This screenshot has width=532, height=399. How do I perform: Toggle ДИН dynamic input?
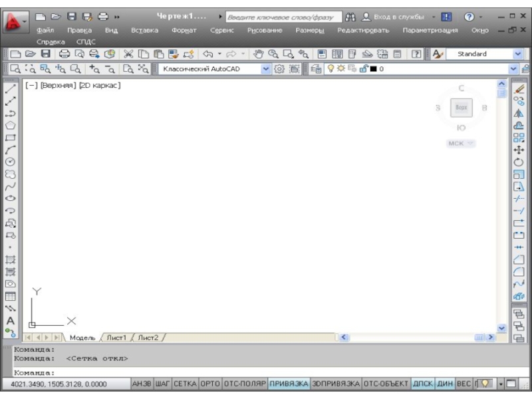(444, 384)
